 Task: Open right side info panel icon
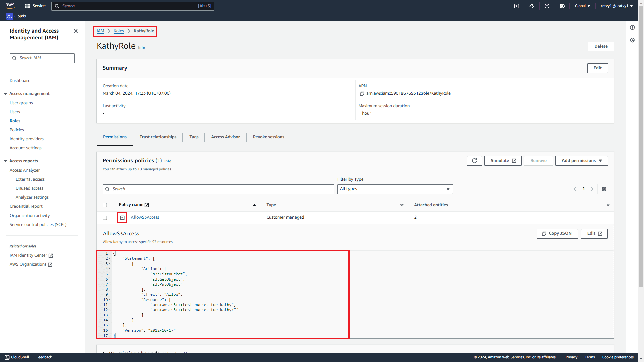click(632, 28)
